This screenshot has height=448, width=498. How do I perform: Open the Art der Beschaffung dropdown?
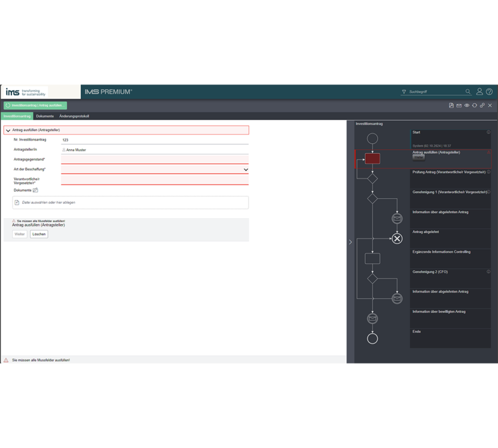pyautogui.click(x=154, y=169)
